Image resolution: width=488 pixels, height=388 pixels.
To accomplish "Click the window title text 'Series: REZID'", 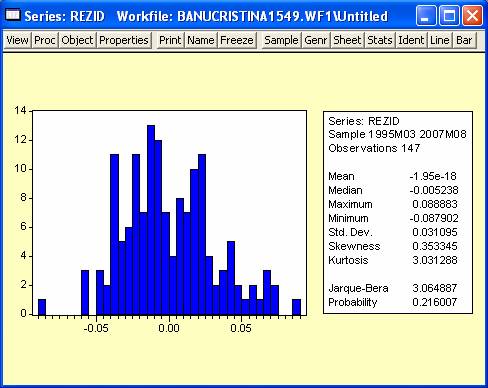I will [64, 16].
